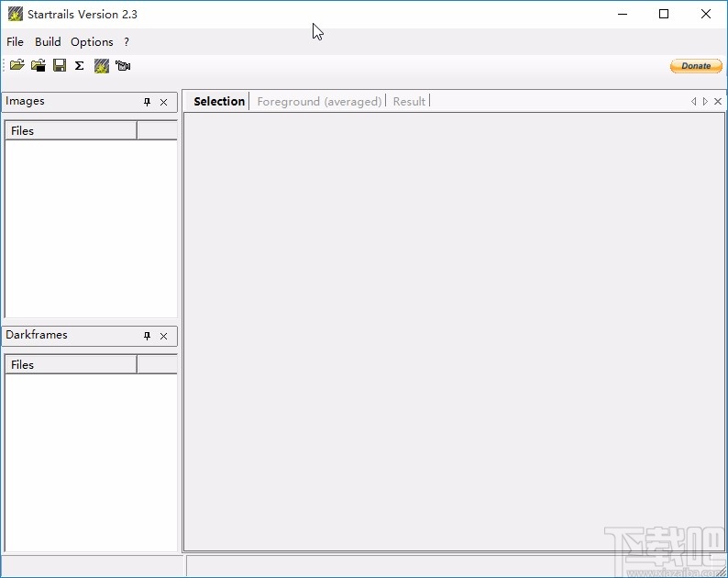Click the tab strip left arrow
Screen dimensions: 728x578
[x=694, y=101]
